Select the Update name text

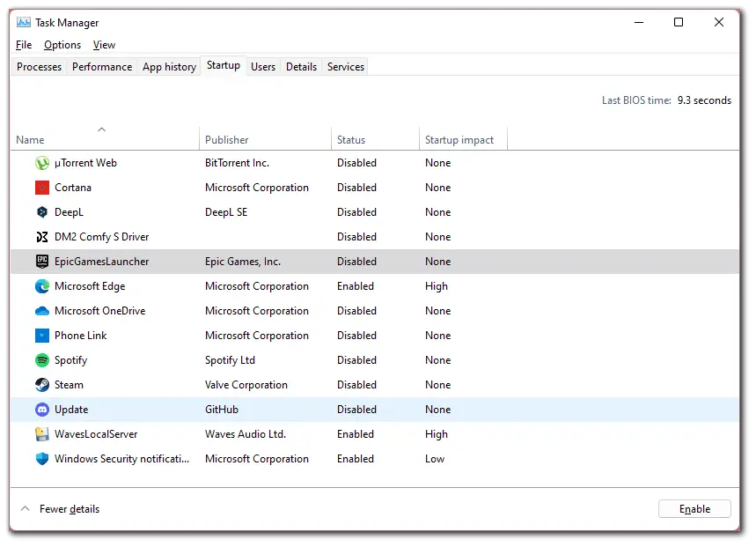[x=71, y=410]
